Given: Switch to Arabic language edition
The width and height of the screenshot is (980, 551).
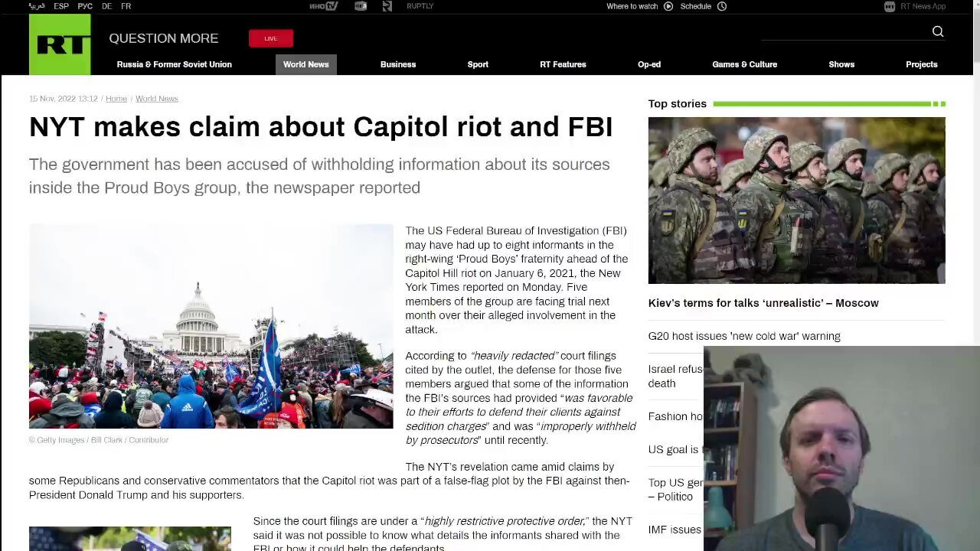Looking at the screenshot, I should [37, 6].
